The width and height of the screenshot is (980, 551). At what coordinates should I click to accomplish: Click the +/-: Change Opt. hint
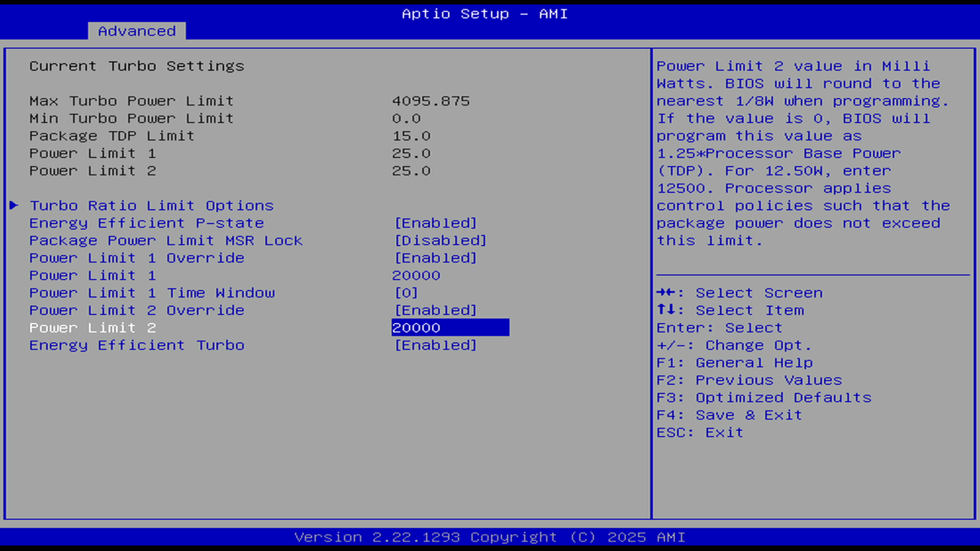[734, 346]
